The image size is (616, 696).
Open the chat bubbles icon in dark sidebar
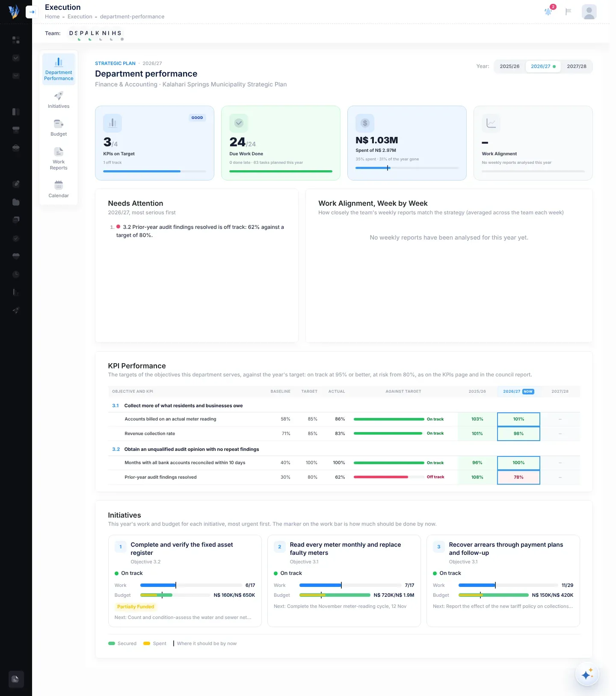click(x=16, y=220)
